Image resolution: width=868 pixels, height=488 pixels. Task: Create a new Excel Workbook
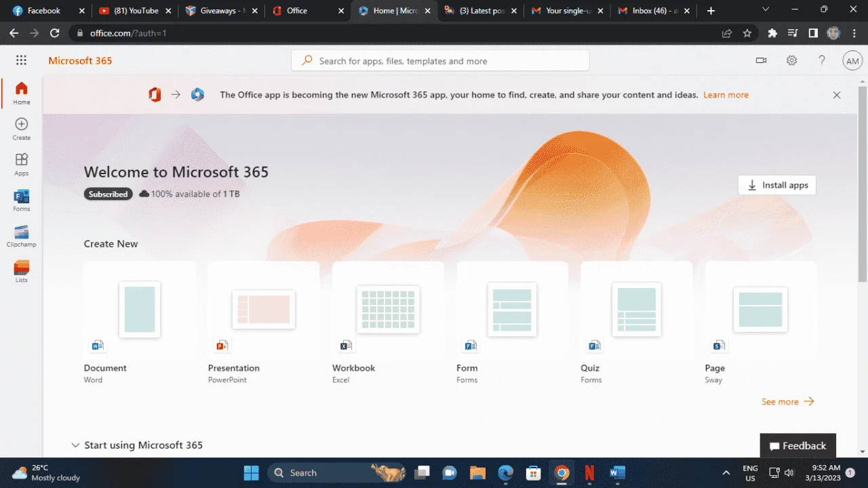click(x=388, y=325)
